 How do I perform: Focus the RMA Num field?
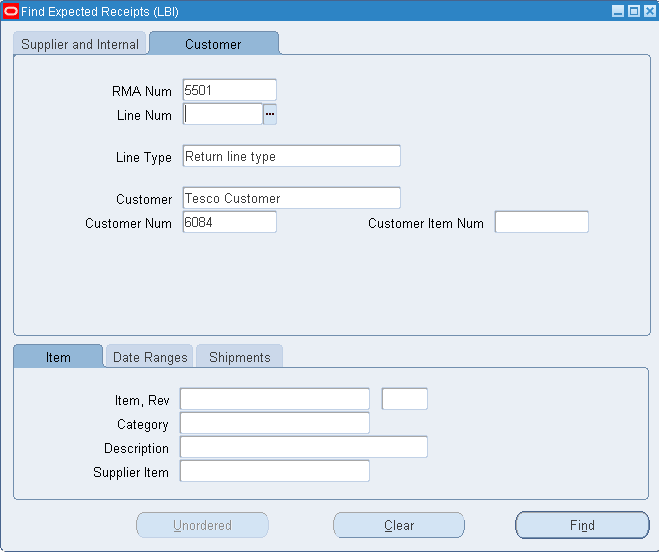[x=229, y=90]
